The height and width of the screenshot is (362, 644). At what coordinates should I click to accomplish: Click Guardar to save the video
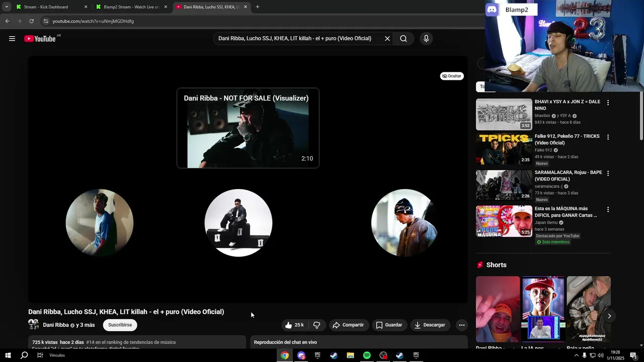point(389,325)
